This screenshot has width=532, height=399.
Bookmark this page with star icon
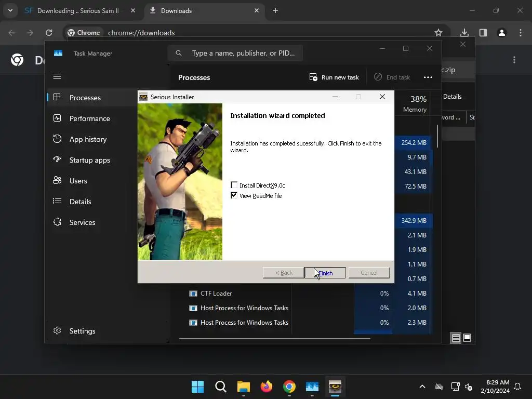438,33
